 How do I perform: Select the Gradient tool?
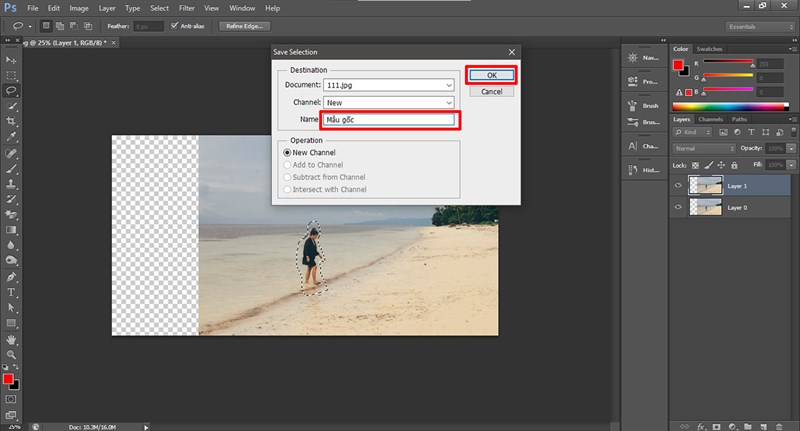coord(11,230)
